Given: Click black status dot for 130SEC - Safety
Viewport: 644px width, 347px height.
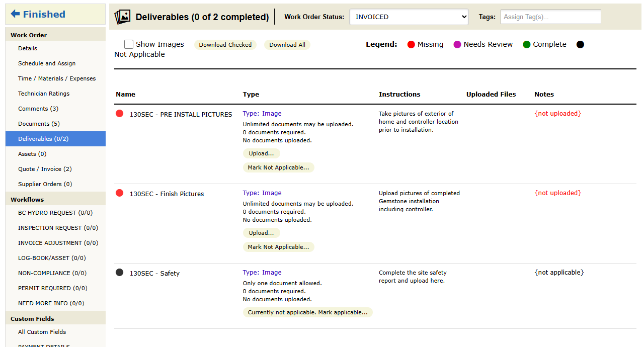Looking at the screenshot, I should (119, 273).
